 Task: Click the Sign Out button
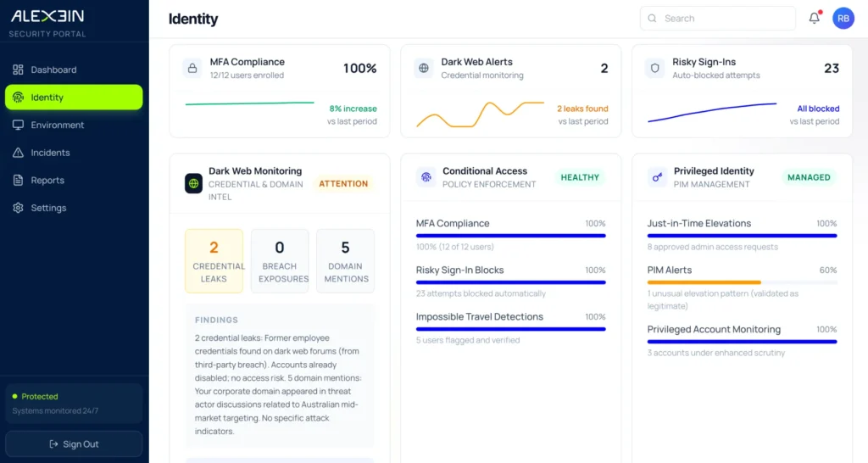click(x=74, y=443)
